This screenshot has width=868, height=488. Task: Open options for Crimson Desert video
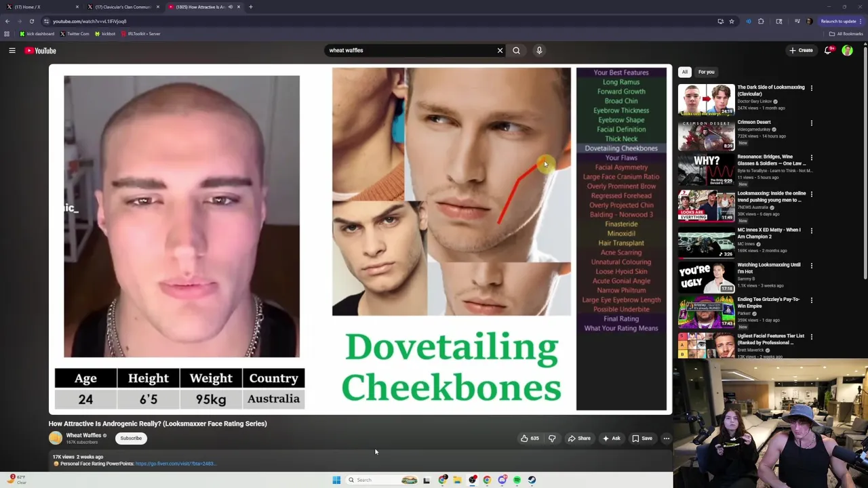pyautogui.click(x=811, y=123)
